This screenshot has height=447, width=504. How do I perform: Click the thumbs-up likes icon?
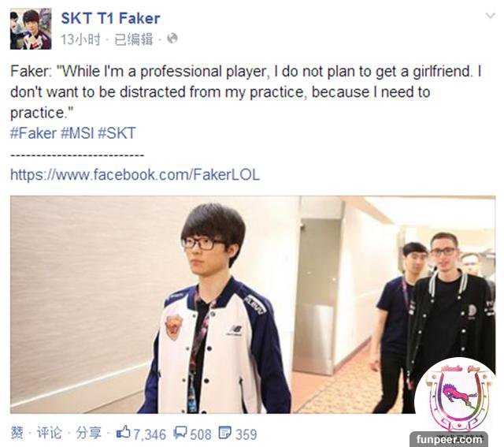[x=123, y=432]
